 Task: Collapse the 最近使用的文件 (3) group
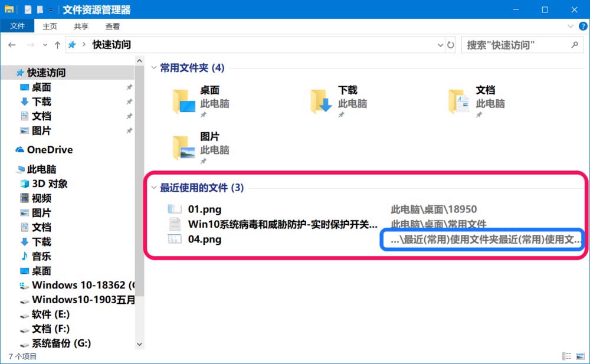tap(153, 188)
